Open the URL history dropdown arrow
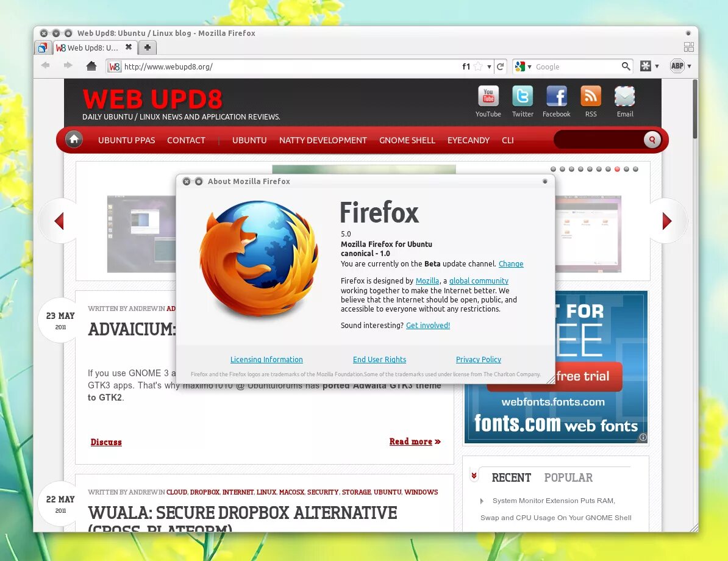This screenshot has height=561, width=728. [x=489, y=67]
